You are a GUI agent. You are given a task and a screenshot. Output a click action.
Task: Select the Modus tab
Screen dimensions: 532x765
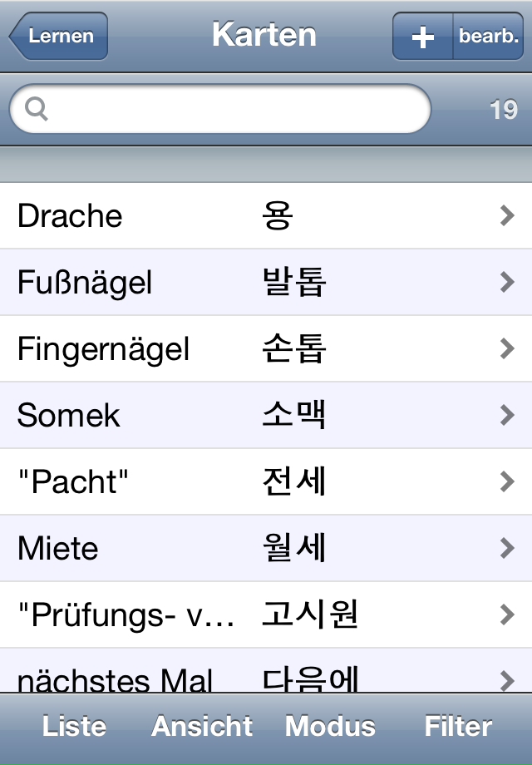(x=330, y=727)
